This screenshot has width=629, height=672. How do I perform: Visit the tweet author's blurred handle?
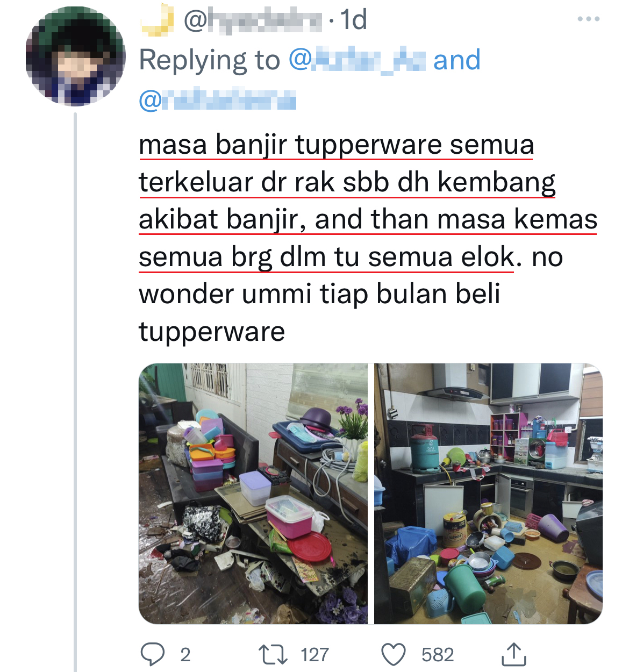253,20
